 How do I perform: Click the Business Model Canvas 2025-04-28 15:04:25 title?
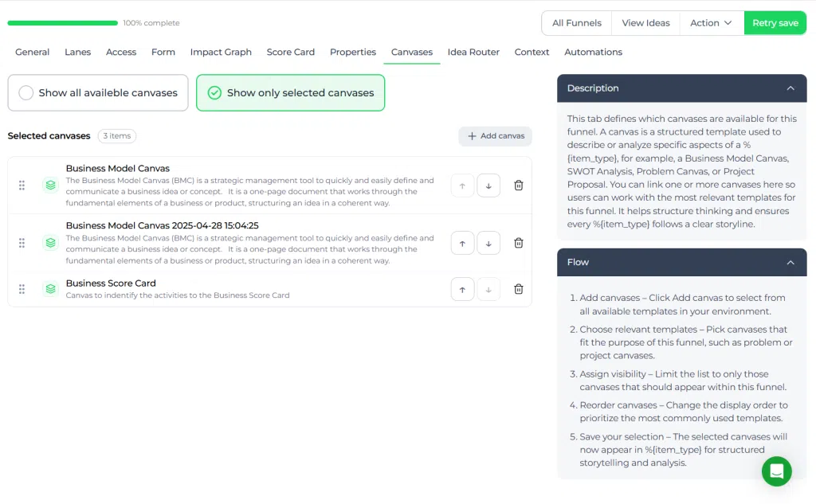[x=162, y=226]
